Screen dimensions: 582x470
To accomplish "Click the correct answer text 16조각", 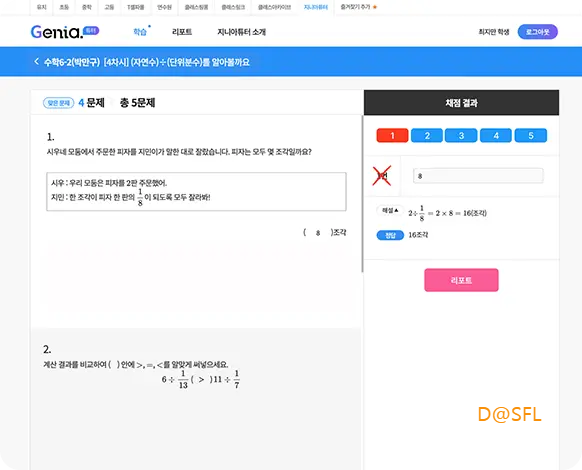I will coord(418,235).
